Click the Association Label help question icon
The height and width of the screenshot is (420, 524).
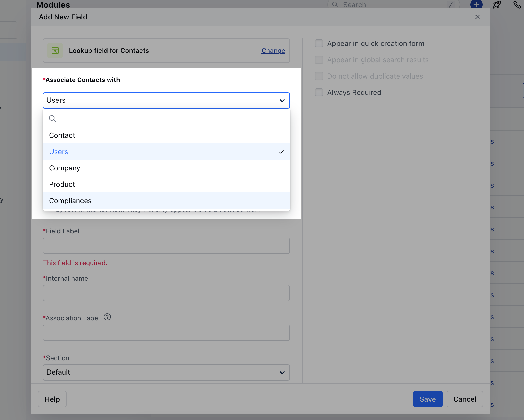click(x=107, y=317)
